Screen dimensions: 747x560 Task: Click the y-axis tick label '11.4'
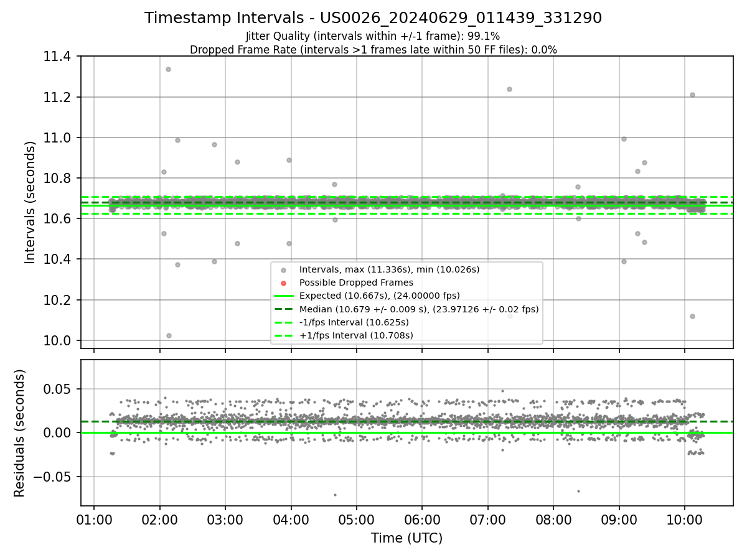coord(59,57)
